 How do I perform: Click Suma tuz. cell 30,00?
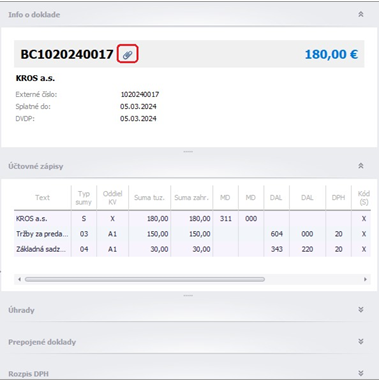tap(149, 249)
